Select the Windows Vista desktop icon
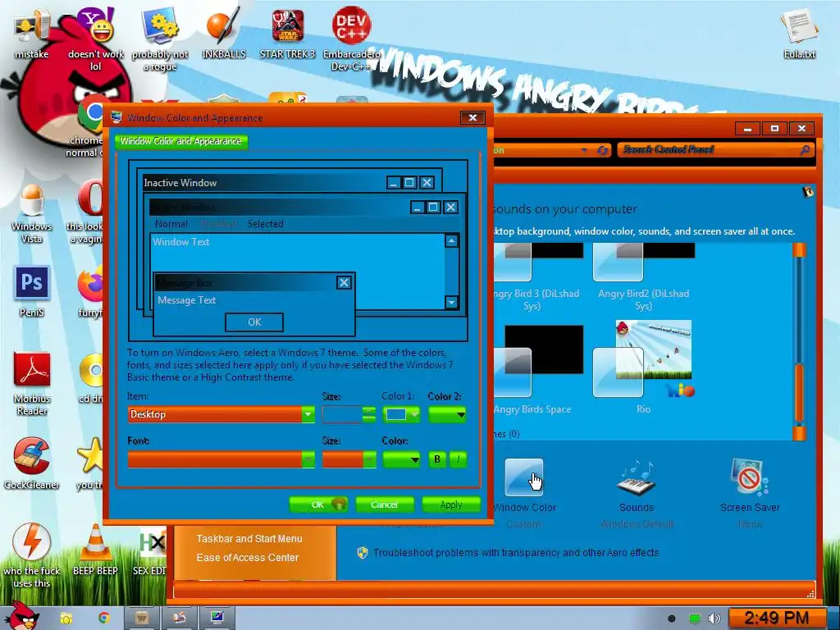 click(32, 212)
